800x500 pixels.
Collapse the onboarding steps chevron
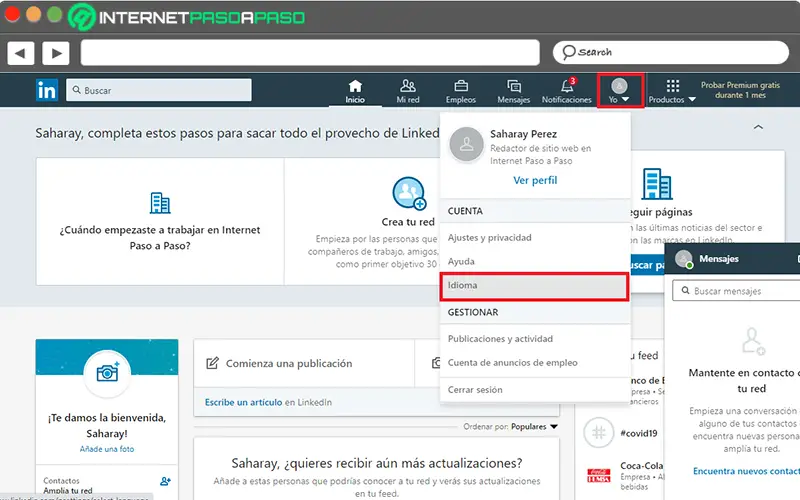(758, 127)
